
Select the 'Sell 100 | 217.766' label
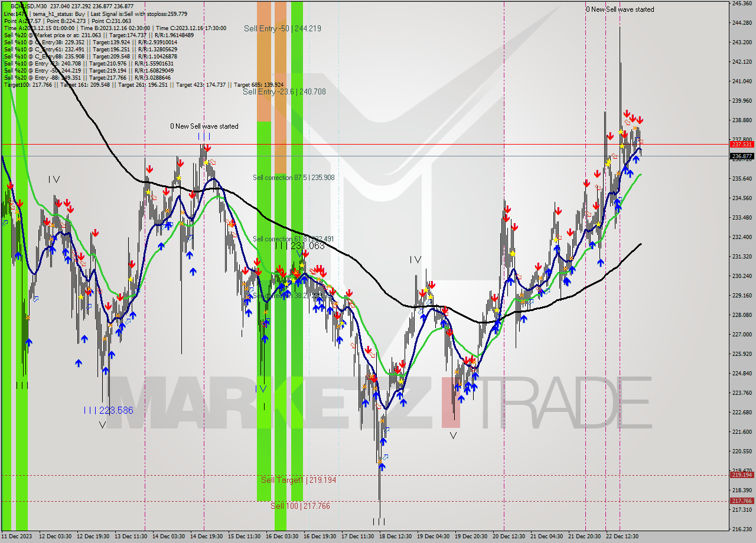click(x=300, y=506)
